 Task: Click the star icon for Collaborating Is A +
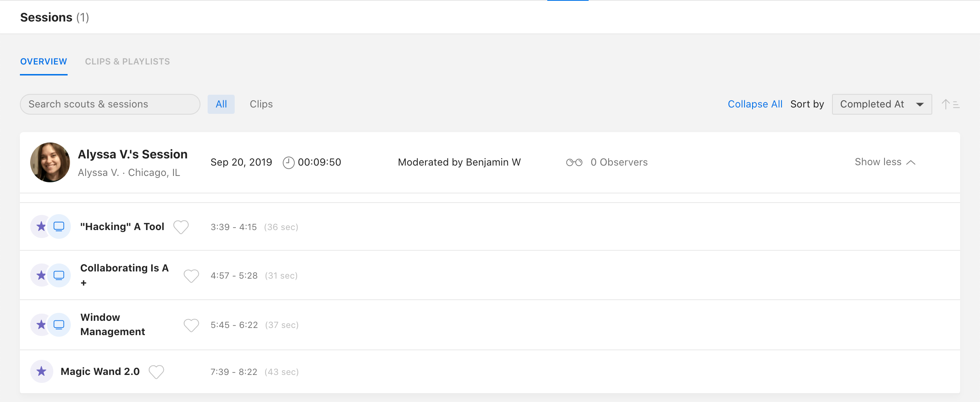click(x=41, y=275)
